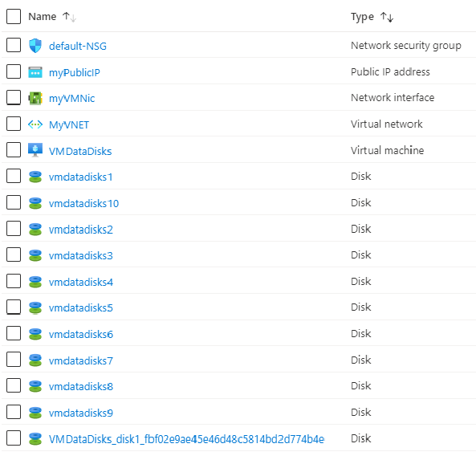The image size is (476, 460).
Task: Click the MyVNET virtual network icon
Action: pos(35,124)
